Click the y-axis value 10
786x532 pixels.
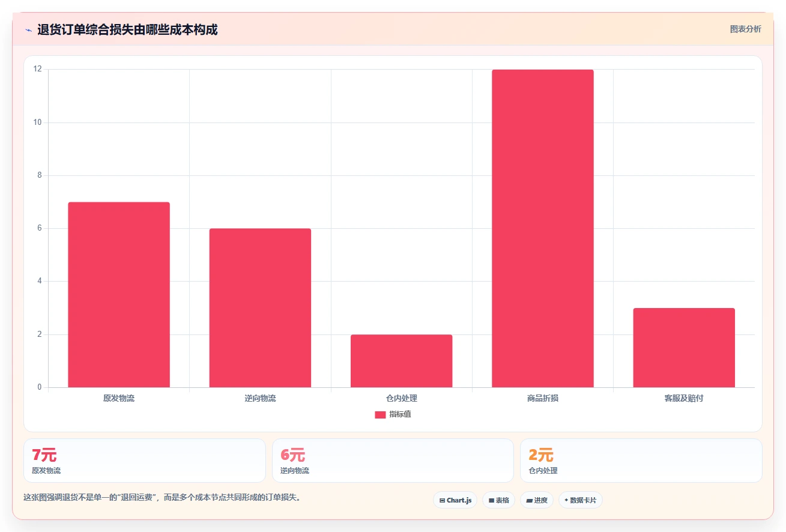38,122
